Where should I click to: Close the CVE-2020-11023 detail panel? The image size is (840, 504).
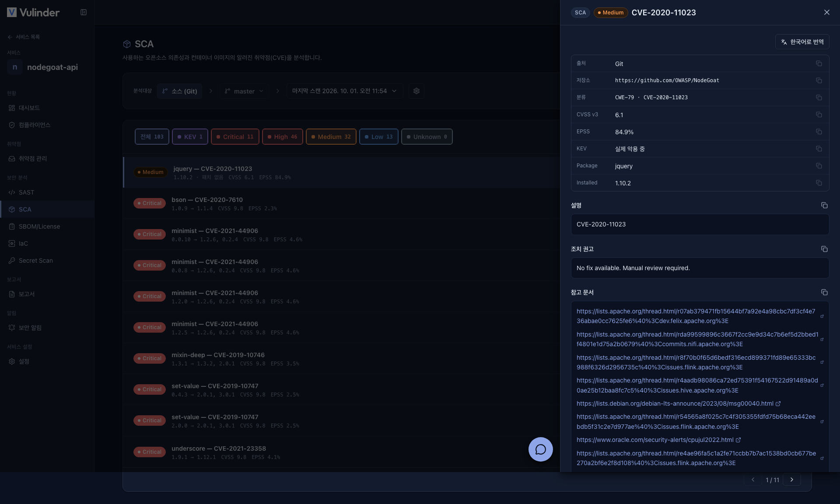coord(826,12)
